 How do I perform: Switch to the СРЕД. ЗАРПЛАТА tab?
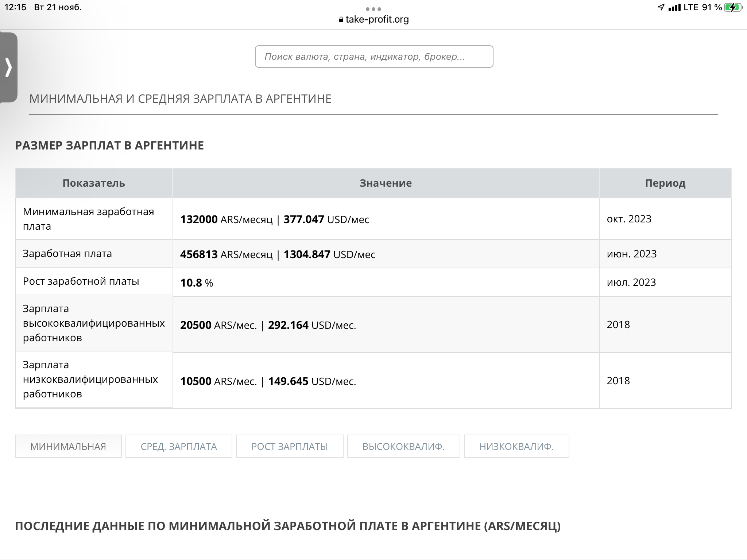[x=179, y=446]
